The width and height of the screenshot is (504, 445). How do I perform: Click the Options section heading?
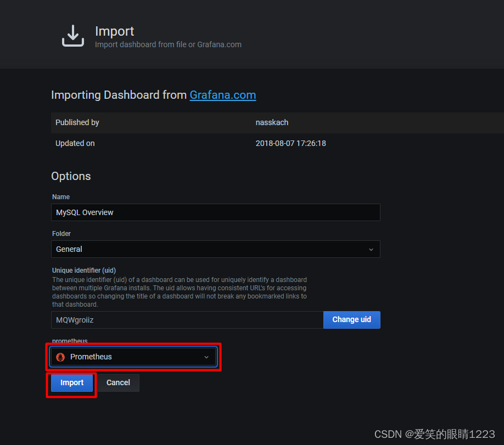(71, 176)
